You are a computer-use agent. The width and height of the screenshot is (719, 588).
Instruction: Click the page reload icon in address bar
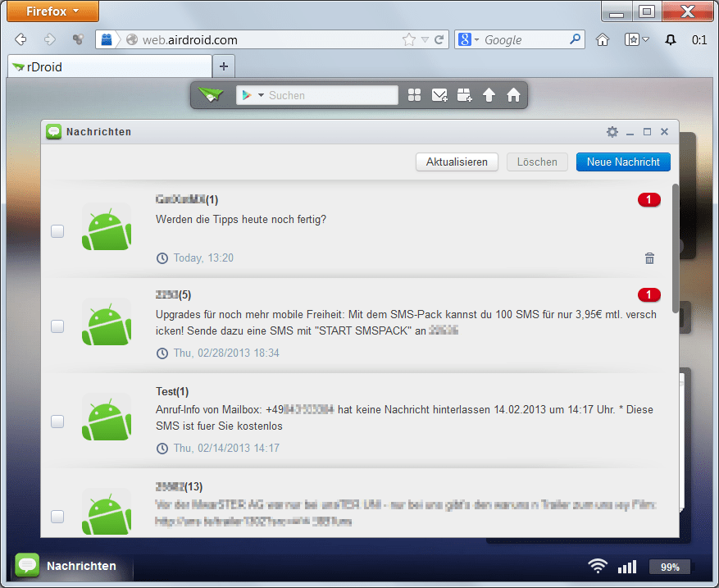coord(439,40)
